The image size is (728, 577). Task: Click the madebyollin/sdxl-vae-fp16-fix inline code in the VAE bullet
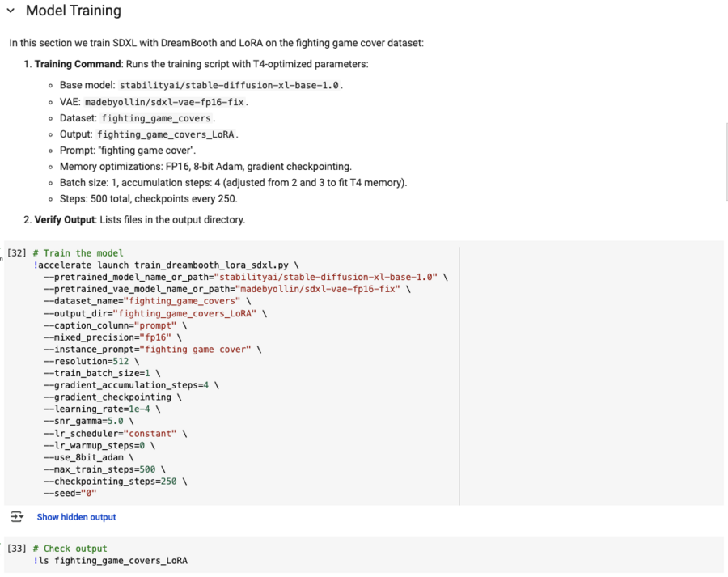(x=166, y=102)
